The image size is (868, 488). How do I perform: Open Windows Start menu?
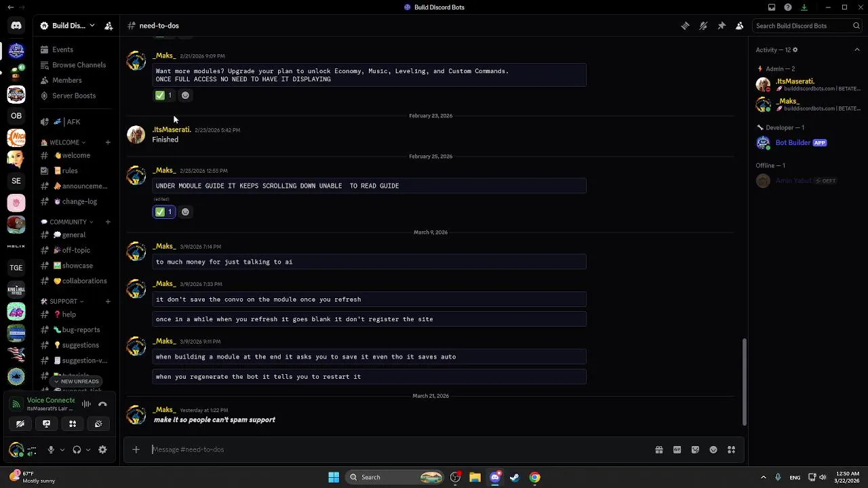(334, 477)
